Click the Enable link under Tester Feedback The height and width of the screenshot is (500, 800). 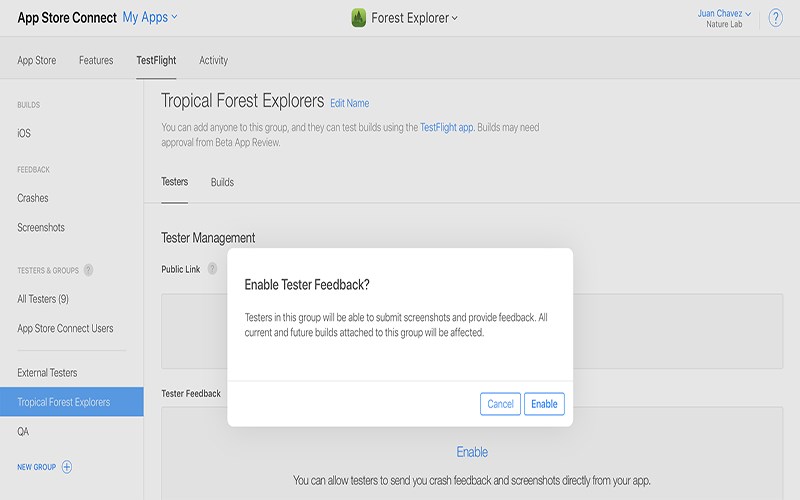pos(472,452)
